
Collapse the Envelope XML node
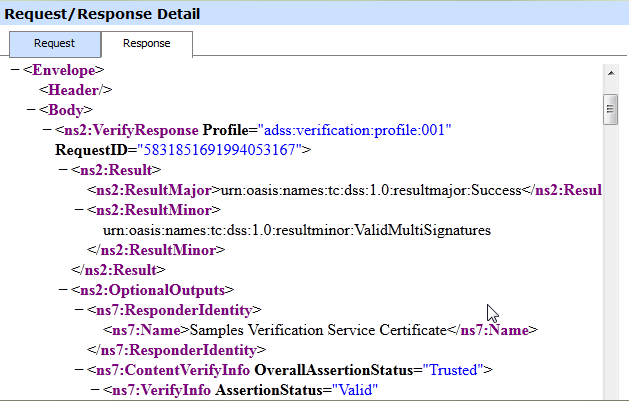(15, 70)
